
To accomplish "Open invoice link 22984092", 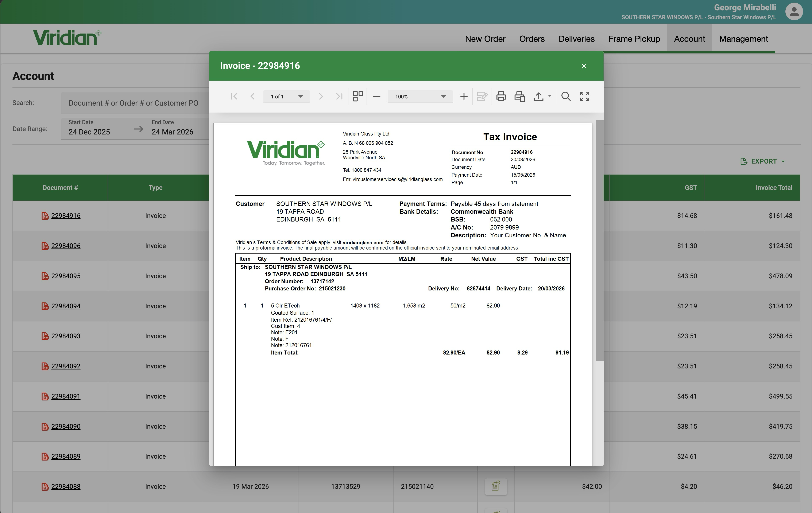I will (66, 366).
